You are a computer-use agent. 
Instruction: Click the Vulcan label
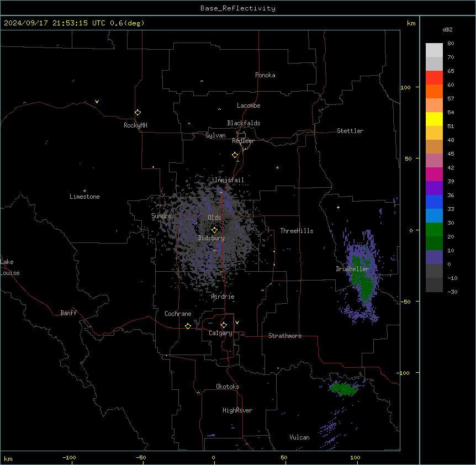[300, 437]
